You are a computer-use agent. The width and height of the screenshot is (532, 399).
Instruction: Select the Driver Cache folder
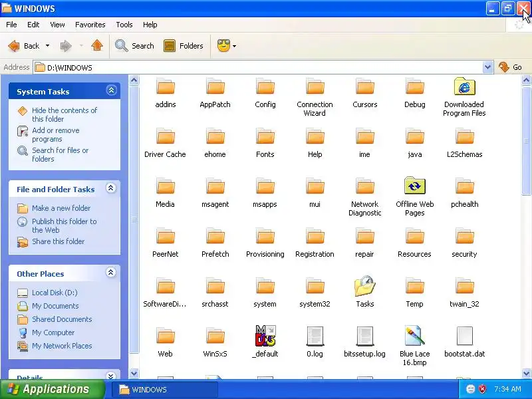click(x=165, y=143)
